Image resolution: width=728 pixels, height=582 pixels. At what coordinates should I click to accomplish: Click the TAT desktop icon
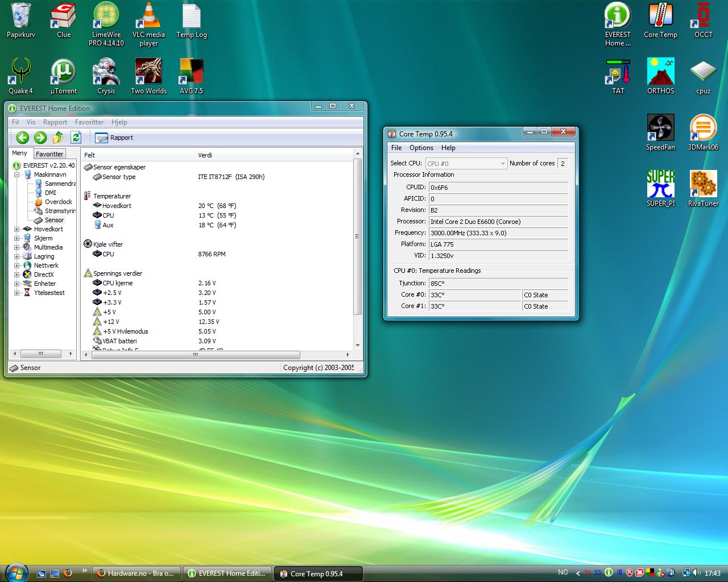[618, 76]
